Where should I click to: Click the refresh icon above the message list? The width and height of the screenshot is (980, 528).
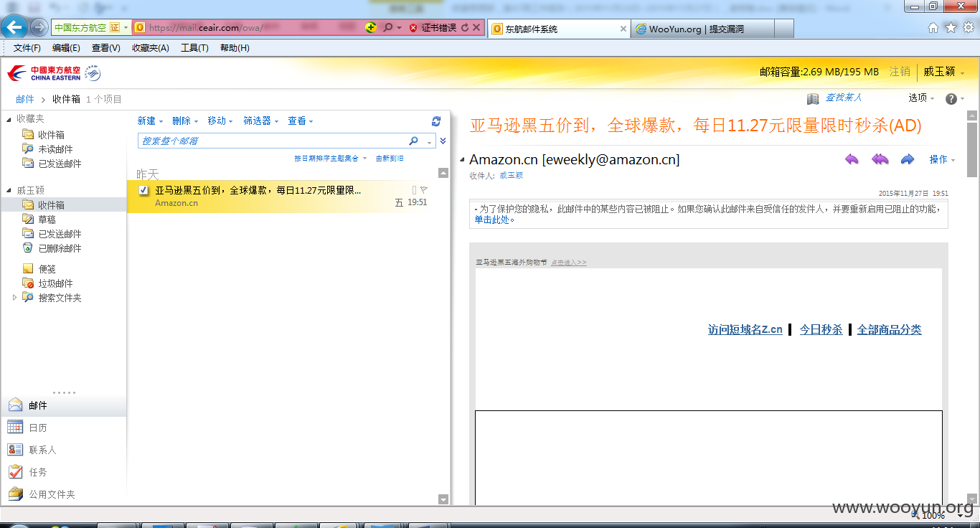click(x=436, y=121)
